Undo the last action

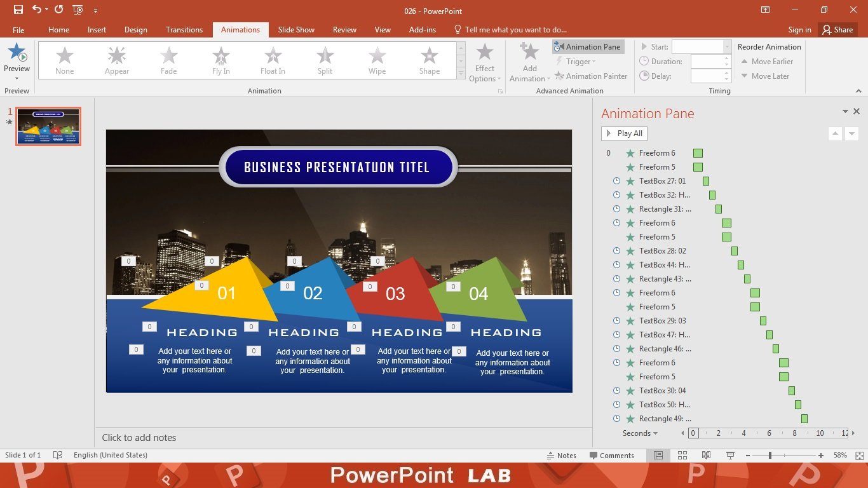pos(36,10)
